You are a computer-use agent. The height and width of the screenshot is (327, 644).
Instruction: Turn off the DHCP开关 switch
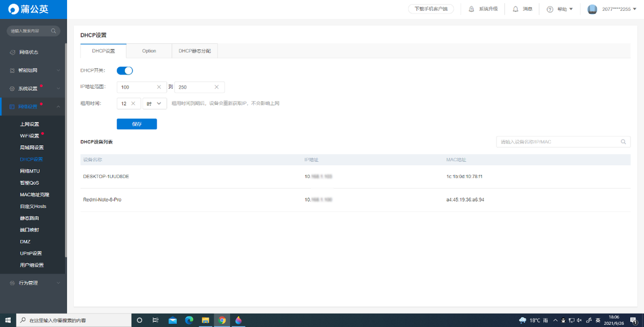tap(125, 70)
